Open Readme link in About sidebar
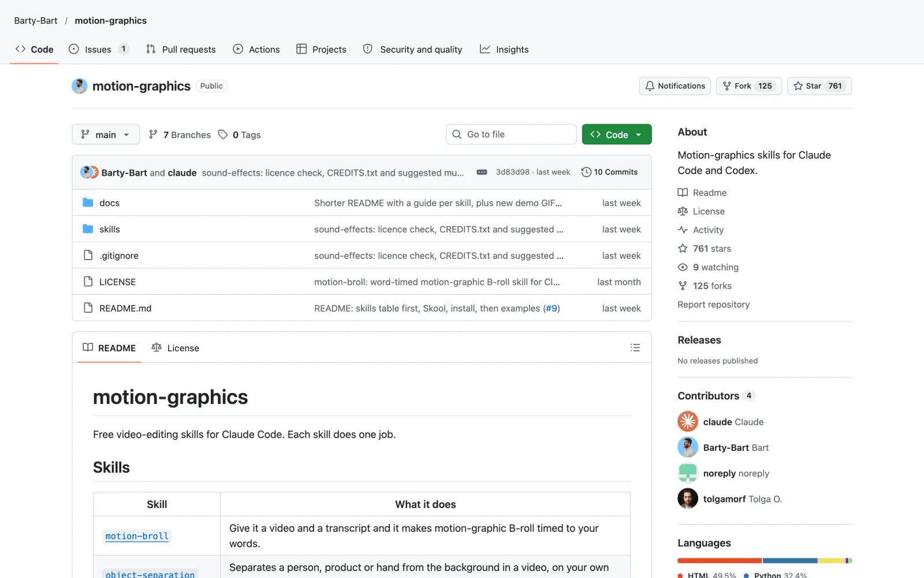This screenshot has width=924, height=578. 702,192
